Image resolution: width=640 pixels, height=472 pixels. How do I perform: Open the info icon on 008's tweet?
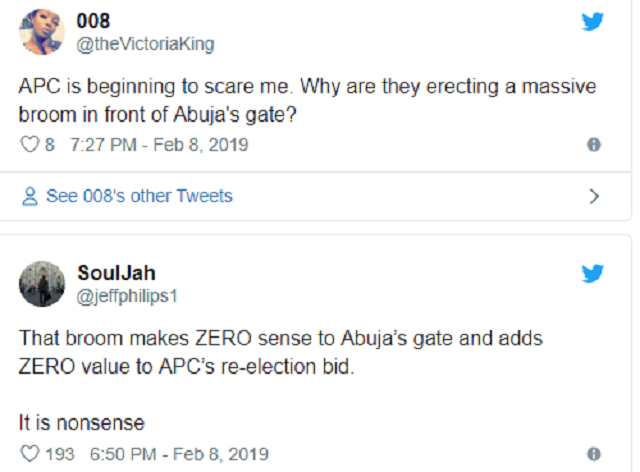(593, 145)
